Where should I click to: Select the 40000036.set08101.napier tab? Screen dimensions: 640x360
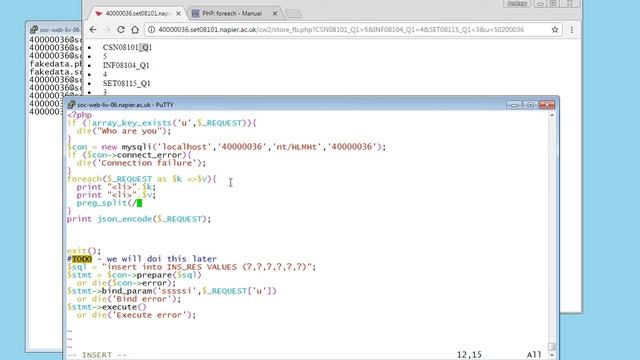point(138,13)
